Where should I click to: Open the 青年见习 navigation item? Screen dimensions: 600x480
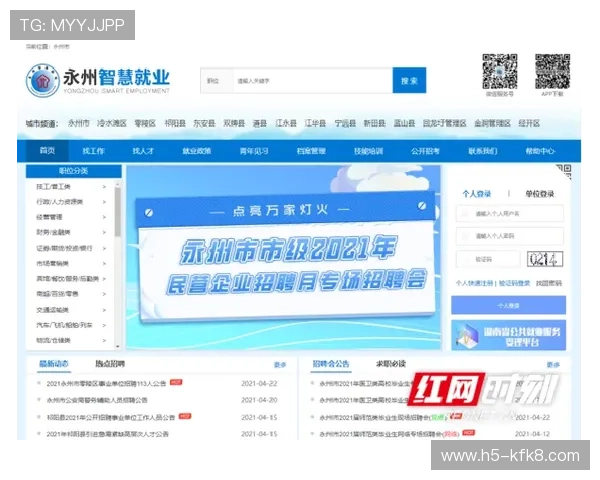pos(254,151)
